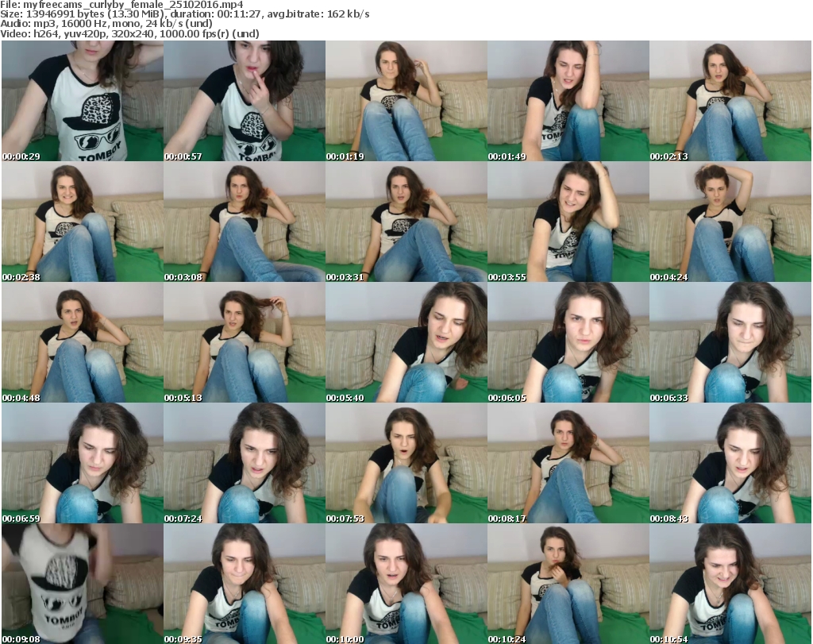Select the thumbnail timestamped 00:06:59
This screenshot has height=644, width=813.
point(83,464)
